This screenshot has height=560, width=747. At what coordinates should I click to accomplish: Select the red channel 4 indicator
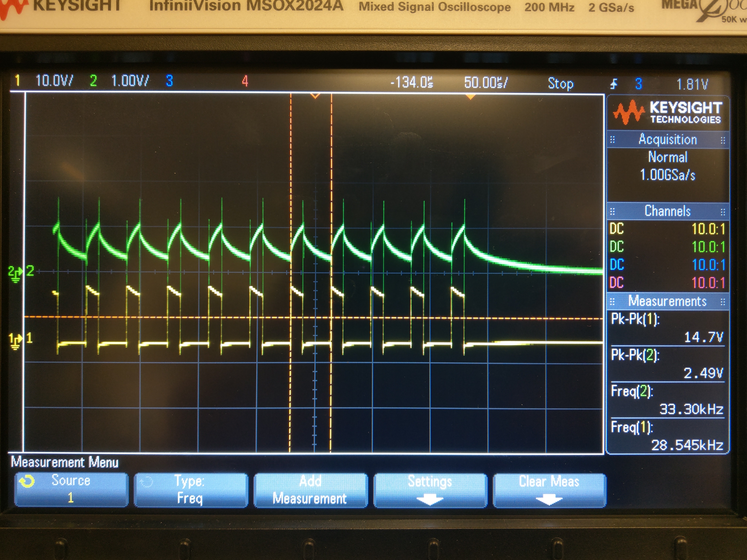pyautogui.click(x=245, y=81)
